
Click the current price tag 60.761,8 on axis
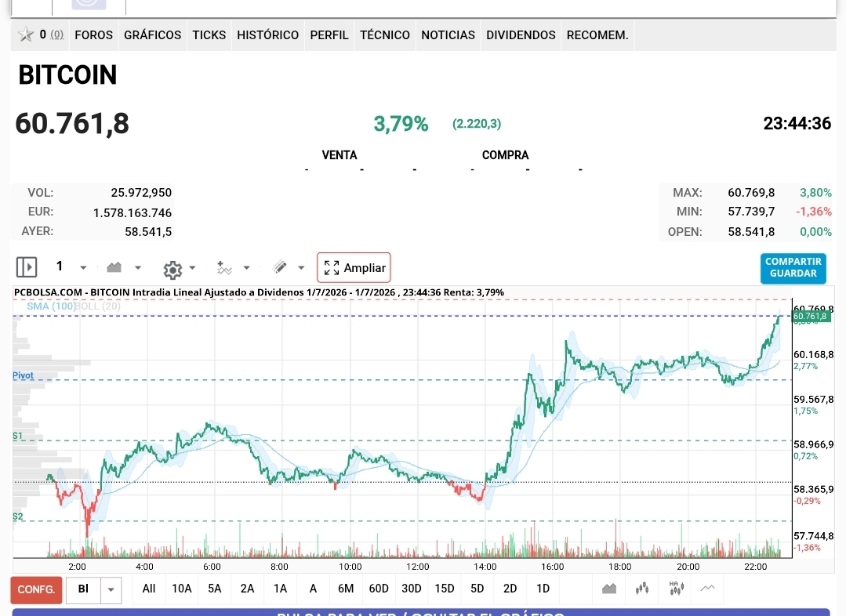[x=811, y=316]
